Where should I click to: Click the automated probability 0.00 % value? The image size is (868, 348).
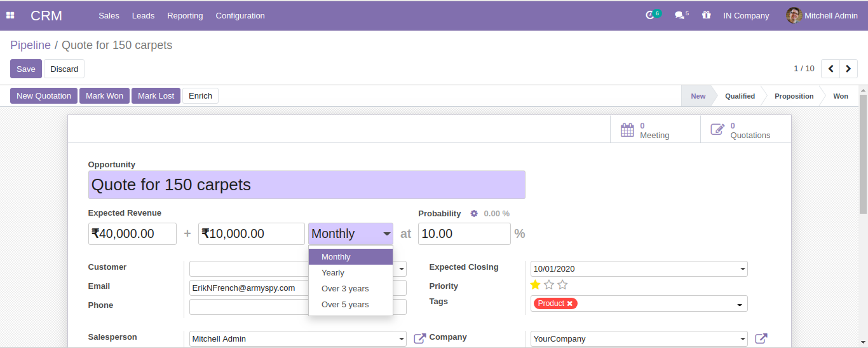point(496,214)
